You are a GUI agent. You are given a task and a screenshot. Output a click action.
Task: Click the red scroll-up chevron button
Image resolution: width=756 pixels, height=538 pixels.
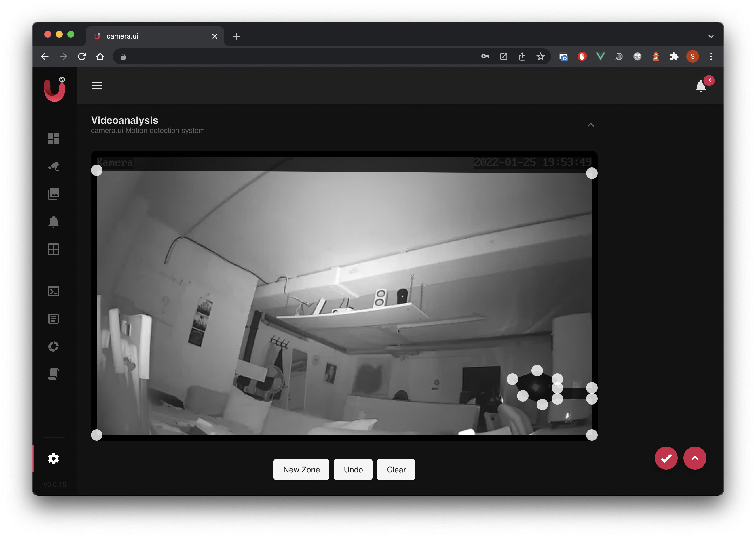point(695,458)
